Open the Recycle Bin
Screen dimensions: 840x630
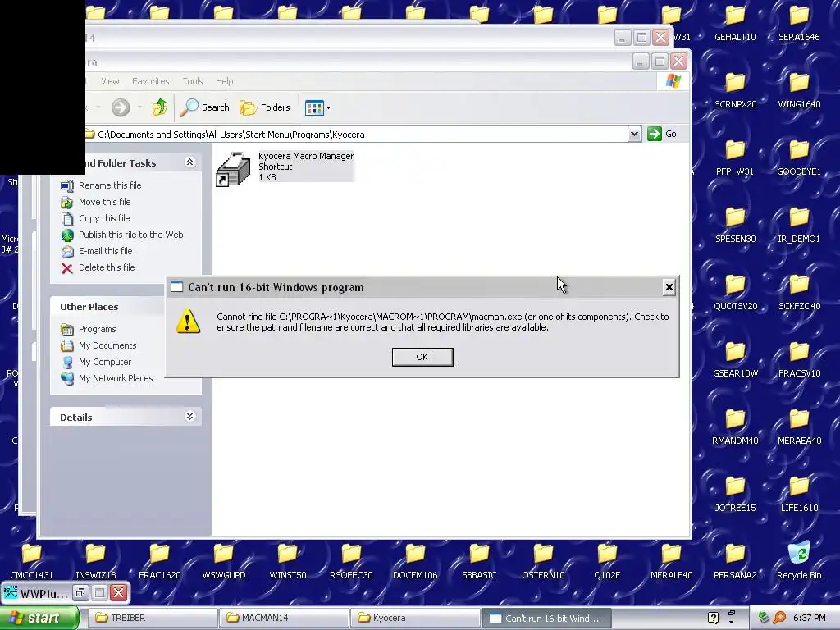point(799,559)
